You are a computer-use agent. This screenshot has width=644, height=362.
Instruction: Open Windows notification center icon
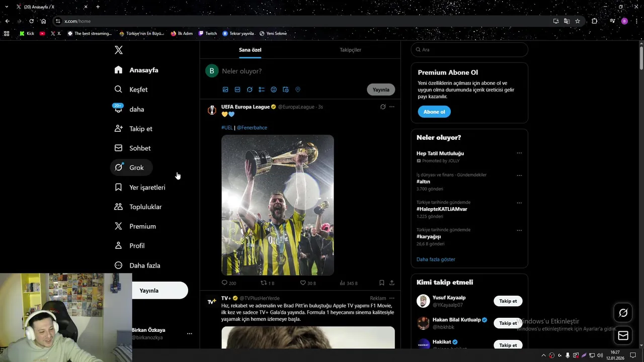pos(633,355)
